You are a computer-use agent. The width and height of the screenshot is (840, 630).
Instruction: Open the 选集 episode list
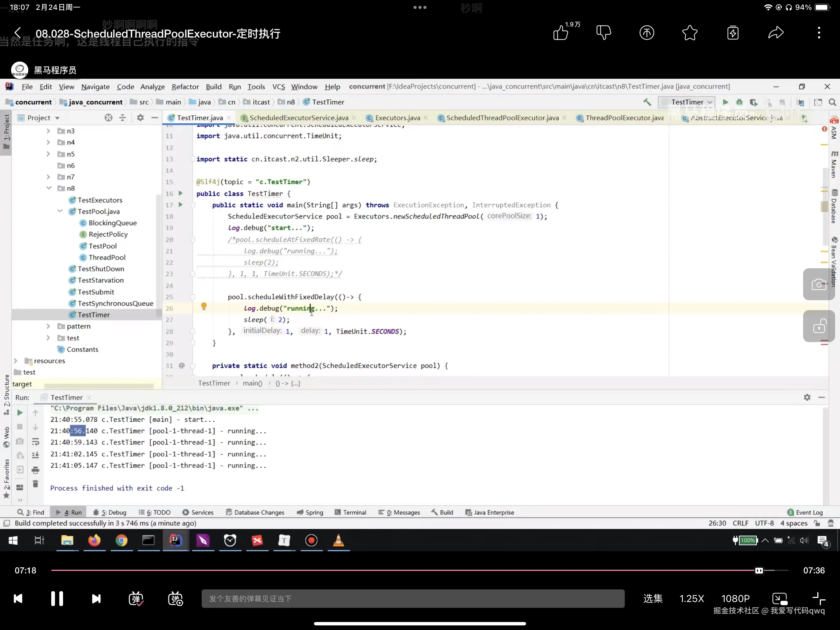[653, 599]
